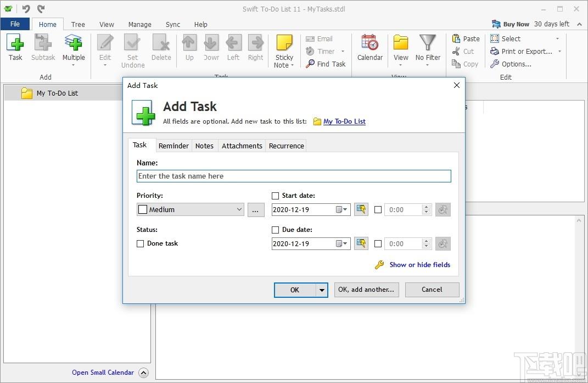Click the task Name input field
The image size is (588, 383).
pos(294,176)
